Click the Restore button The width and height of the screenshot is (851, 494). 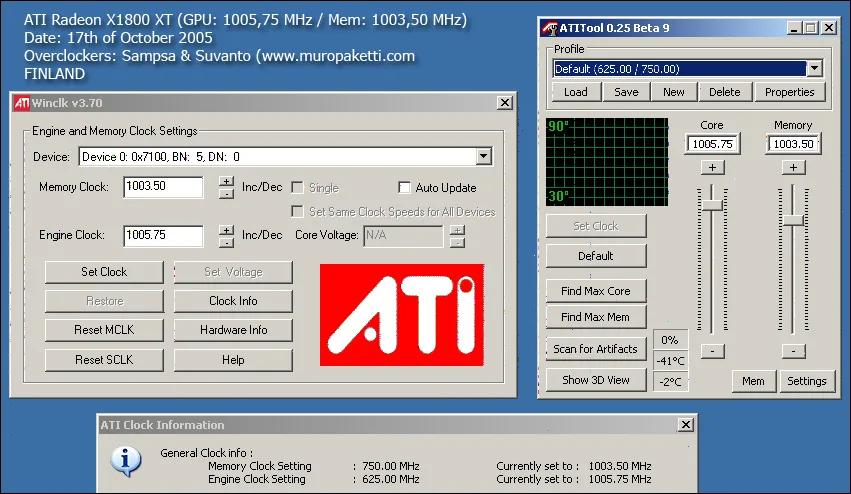(x=104, y=301)
